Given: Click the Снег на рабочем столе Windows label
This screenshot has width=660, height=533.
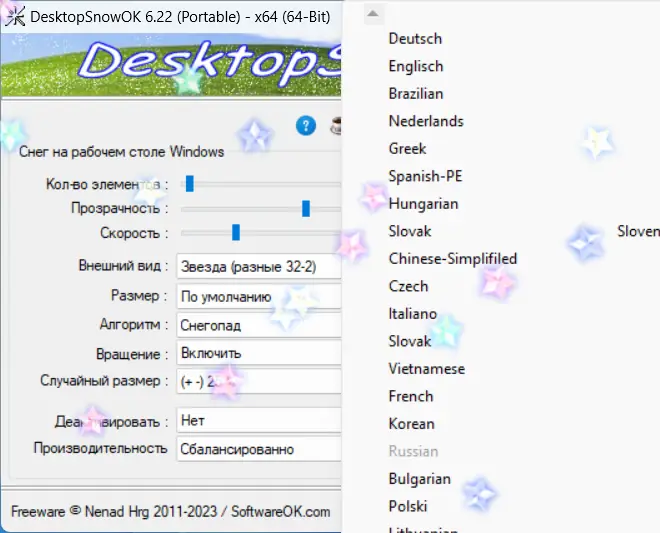Looking at the screenshot, I should [x=122, y=152].
